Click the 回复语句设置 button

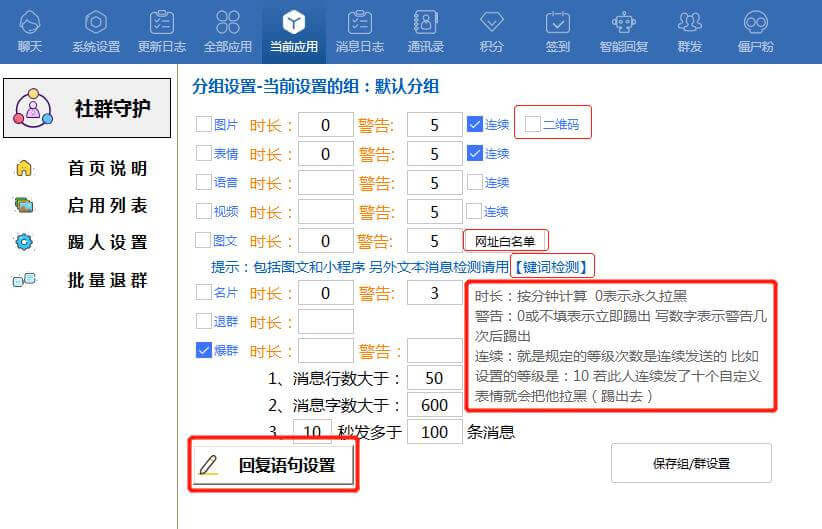274,465
